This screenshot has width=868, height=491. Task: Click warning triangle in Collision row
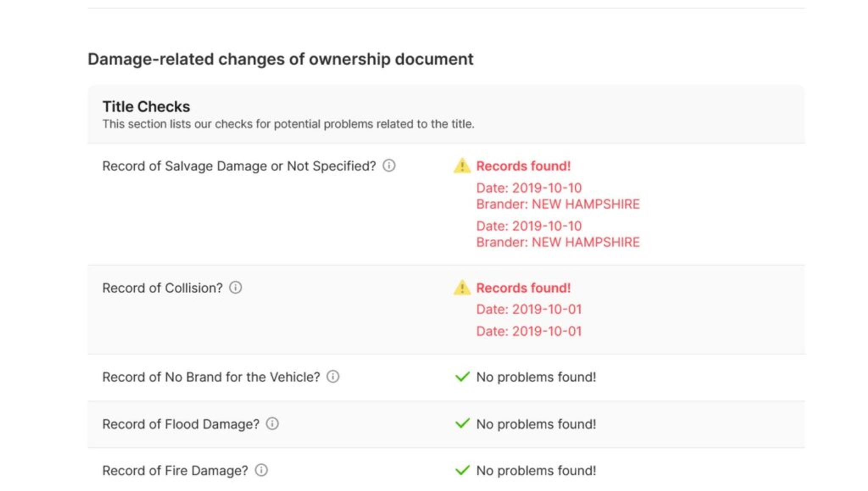(x=462, y=288)
